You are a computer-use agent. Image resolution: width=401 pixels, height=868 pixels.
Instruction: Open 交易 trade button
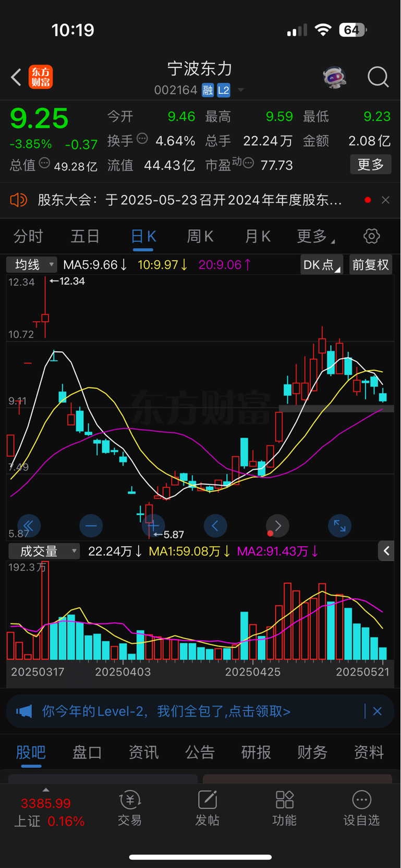pos(130,809)
